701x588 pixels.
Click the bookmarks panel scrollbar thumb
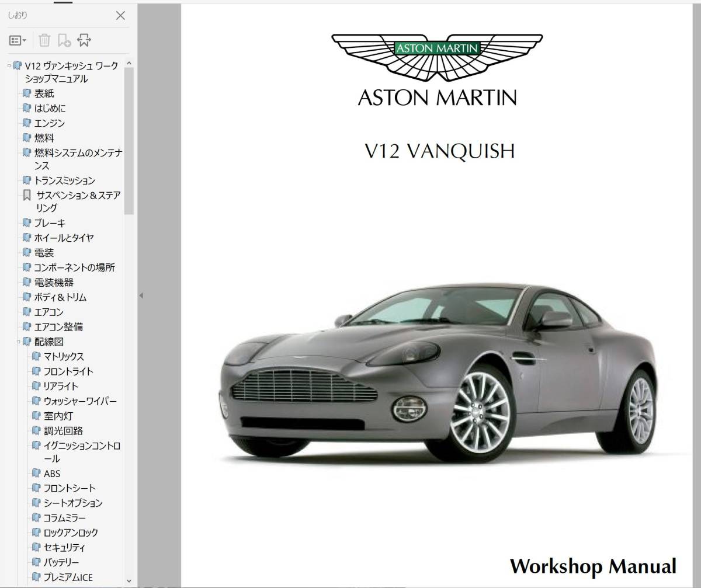click(x=129, y=141)
